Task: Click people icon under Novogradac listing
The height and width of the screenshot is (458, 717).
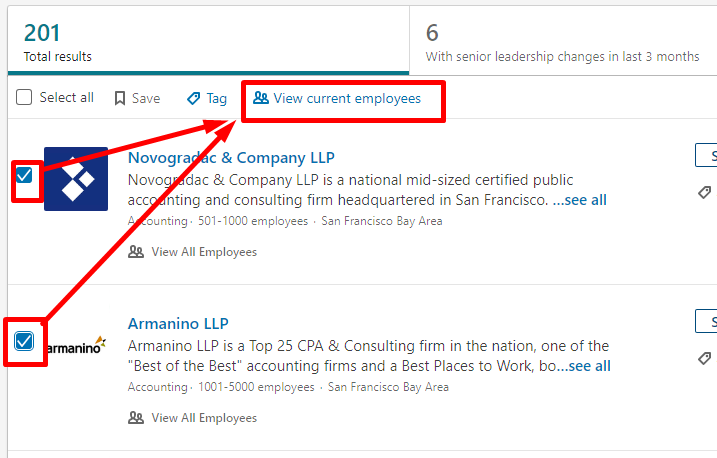Action: coord(136,252)
